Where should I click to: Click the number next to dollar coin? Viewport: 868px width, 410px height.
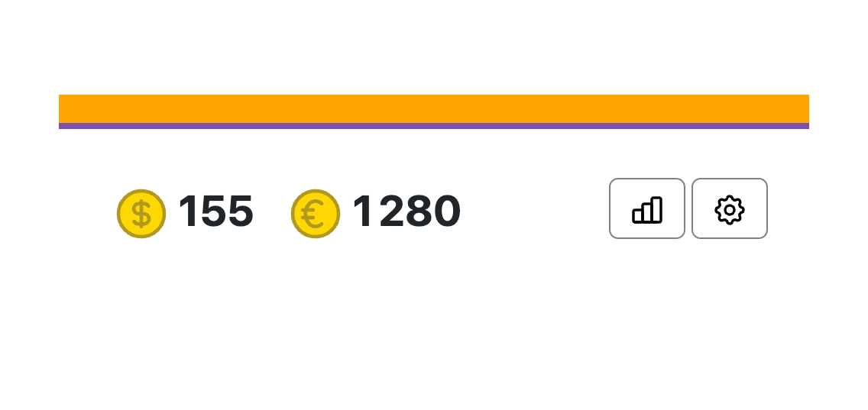pos(215,211)
